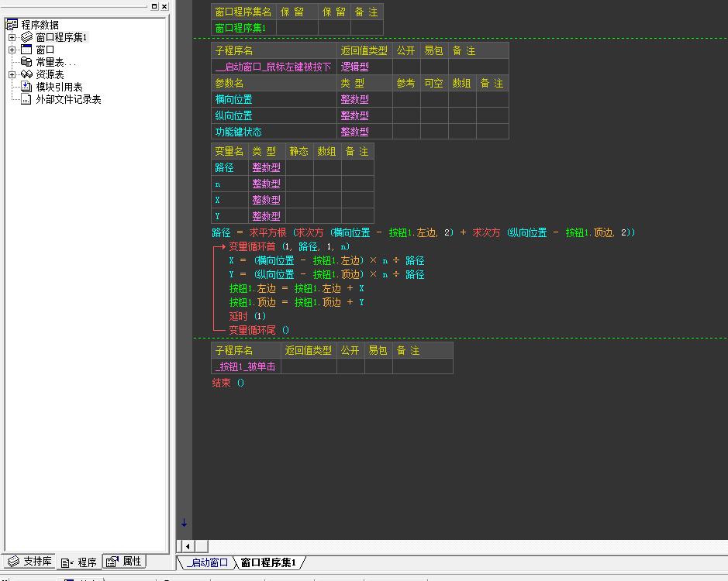The width and height of the screenshot is (728, 581).
Task: Click the 横向位置 parameter name
Action: click(x=274, y=99)
